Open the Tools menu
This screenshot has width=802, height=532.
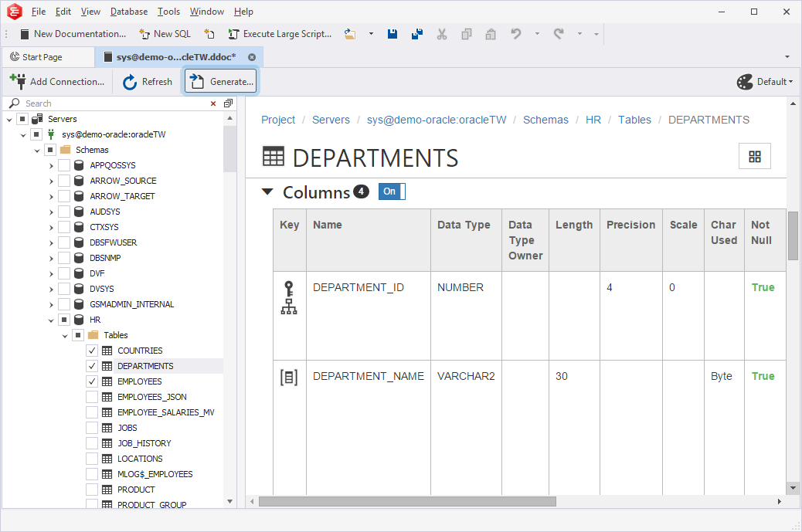168,12
